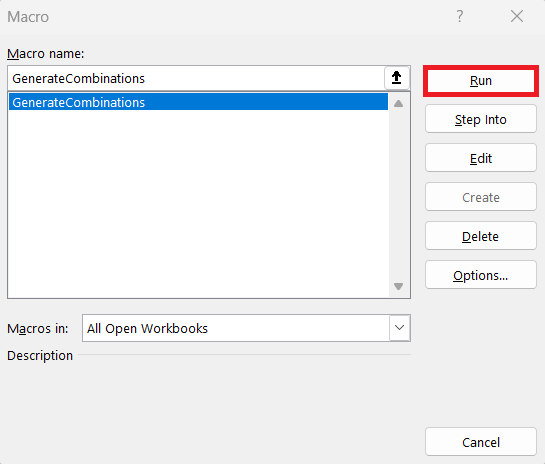Click the macro list scroll down arrow
This screenshot has width=545, height=464.
pyautogui.click(x=399, y=286)
